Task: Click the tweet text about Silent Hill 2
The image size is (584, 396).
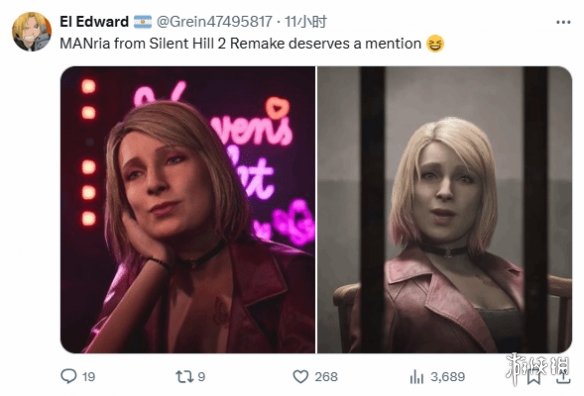Action: (241, 44)
